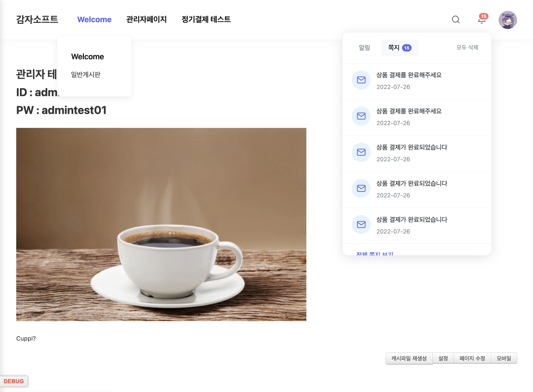Select the envelope icon of the last message
The height and width of the screenshot is (392, 533).
[361, 224]
